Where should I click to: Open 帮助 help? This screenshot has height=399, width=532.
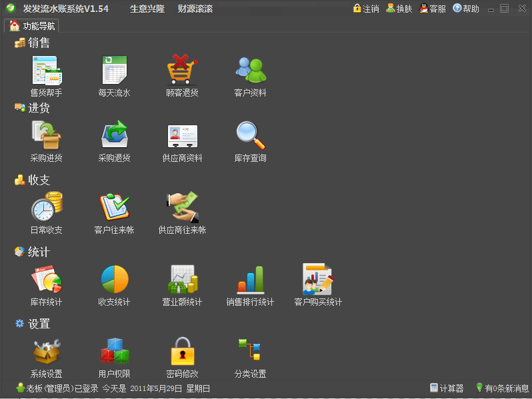[x=466, y=9]
